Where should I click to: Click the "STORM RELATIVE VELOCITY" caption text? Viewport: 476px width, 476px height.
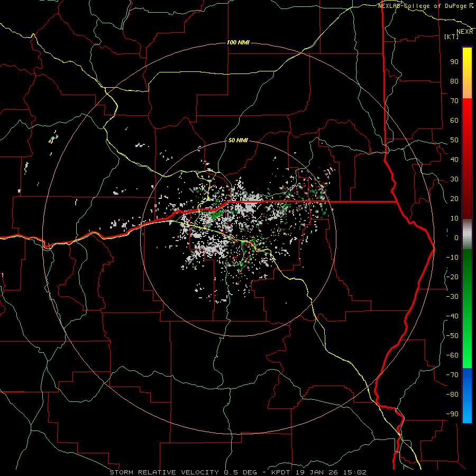tap(164, 472)
